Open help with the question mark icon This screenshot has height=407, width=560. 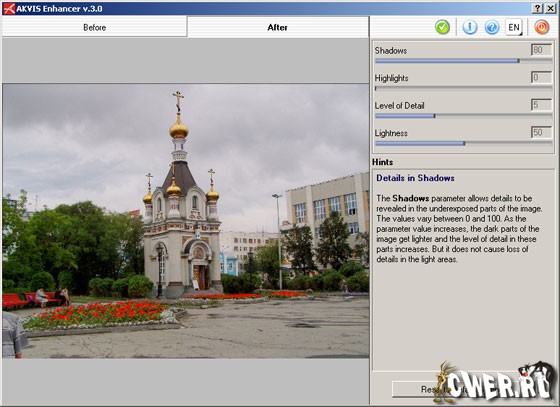492,27
